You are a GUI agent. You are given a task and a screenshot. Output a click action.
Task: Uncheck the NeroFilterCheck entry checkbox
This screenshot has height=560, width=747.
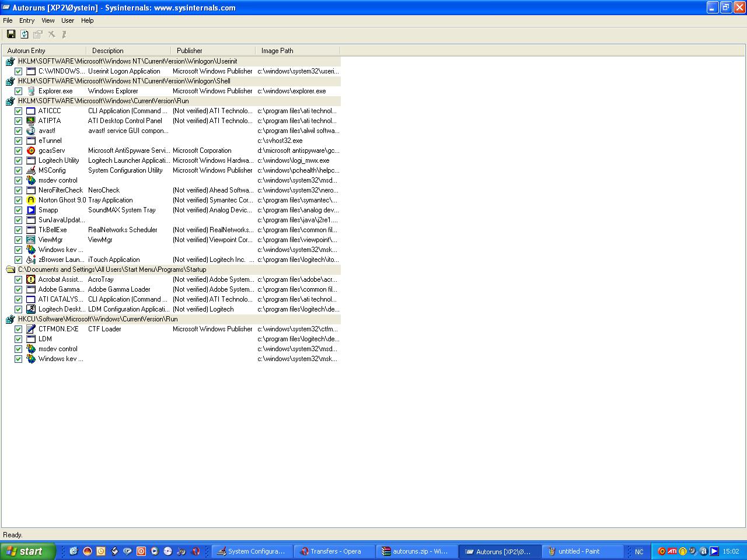18,190
